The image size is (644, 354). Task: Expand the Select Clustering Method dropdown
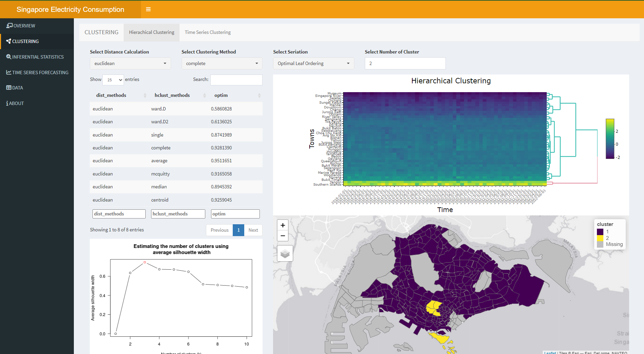pyautogui.click(x=222, y=63)
